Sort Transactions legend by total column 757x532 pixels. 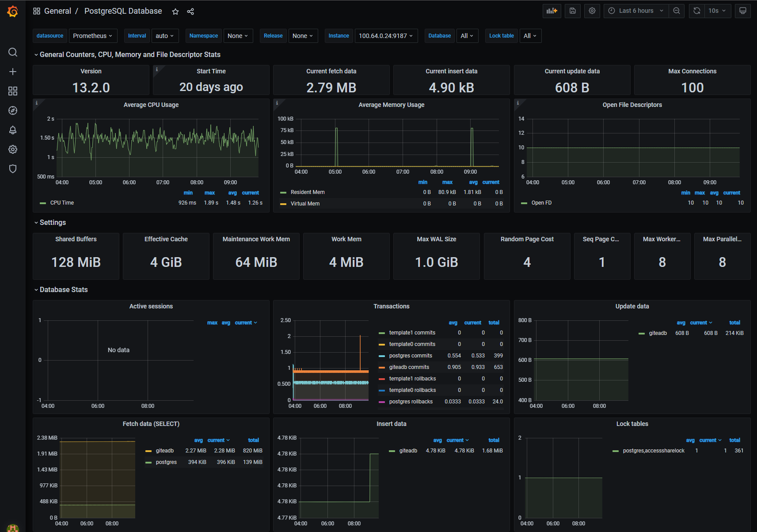[494, 323]
